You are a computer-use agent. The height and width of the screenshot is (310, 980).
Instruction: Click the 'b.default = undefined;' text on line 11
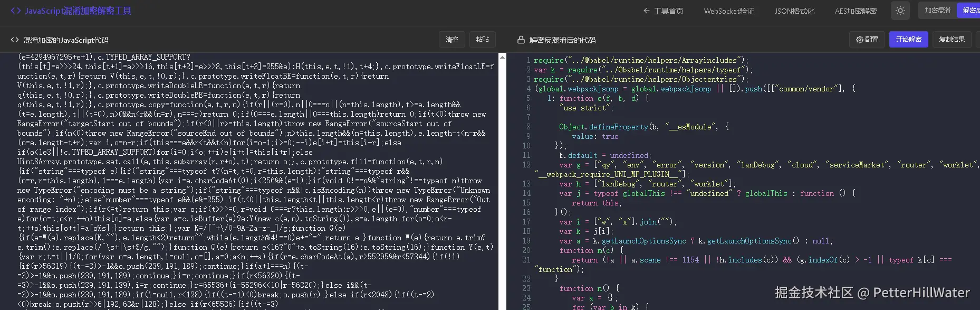tap(605, 155)
